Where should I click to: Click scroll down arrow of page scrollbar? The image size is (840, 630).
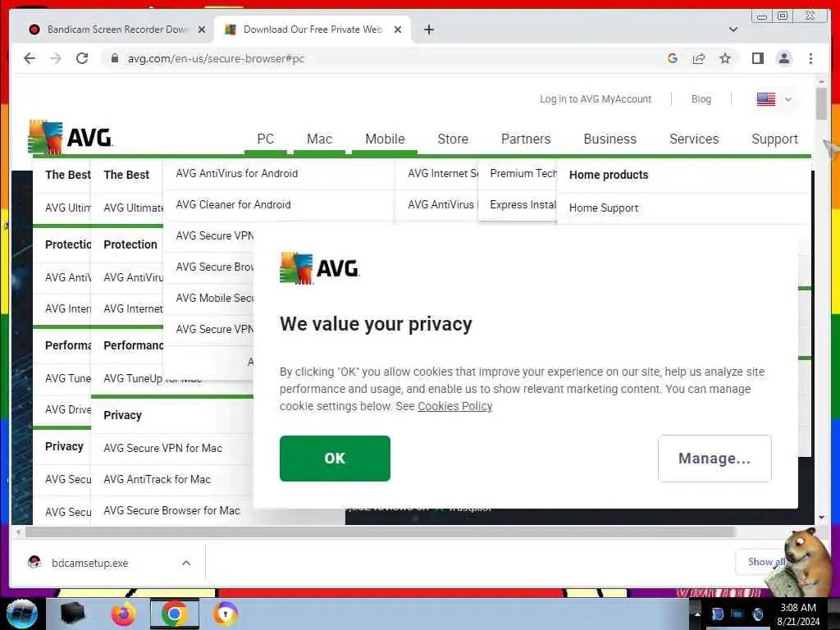tap(821, 518)
